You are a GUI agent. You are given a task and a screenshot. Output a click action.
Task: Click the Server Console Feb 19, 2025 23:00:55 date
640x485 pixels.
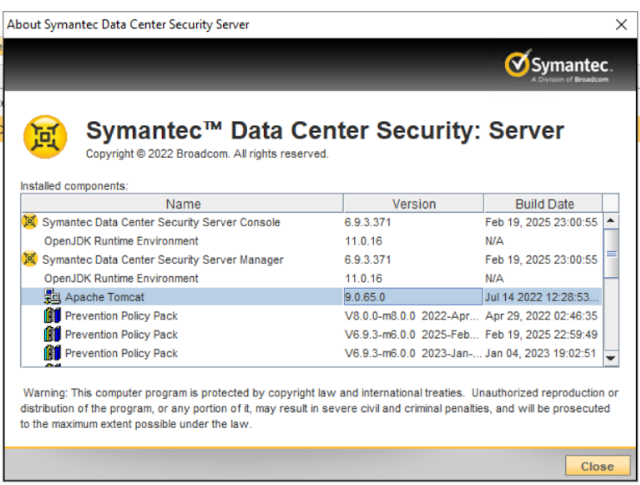click(541, 222)
